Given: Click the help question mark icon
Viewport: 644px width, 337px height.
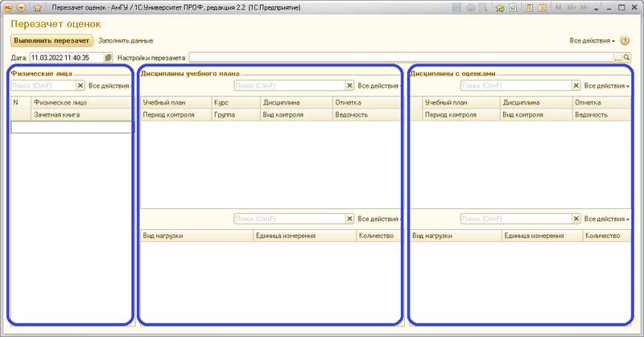Looking at the screenshot, I should [x=625, y=40].
